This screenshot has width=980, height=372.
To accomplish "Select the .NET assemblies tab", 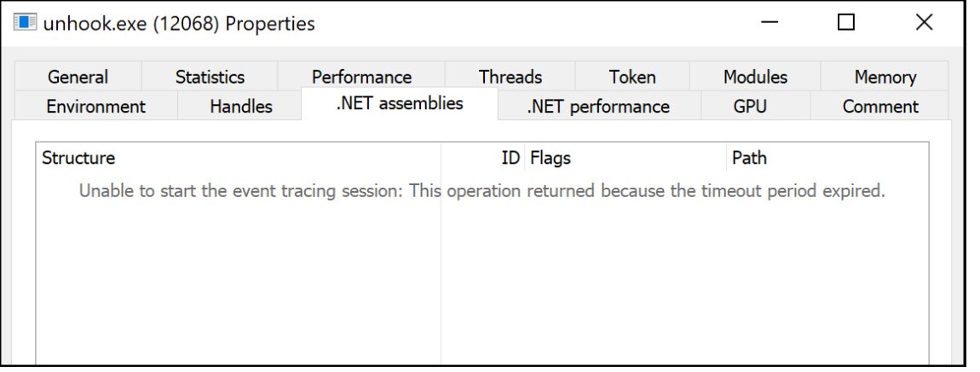I will point(400,103).
